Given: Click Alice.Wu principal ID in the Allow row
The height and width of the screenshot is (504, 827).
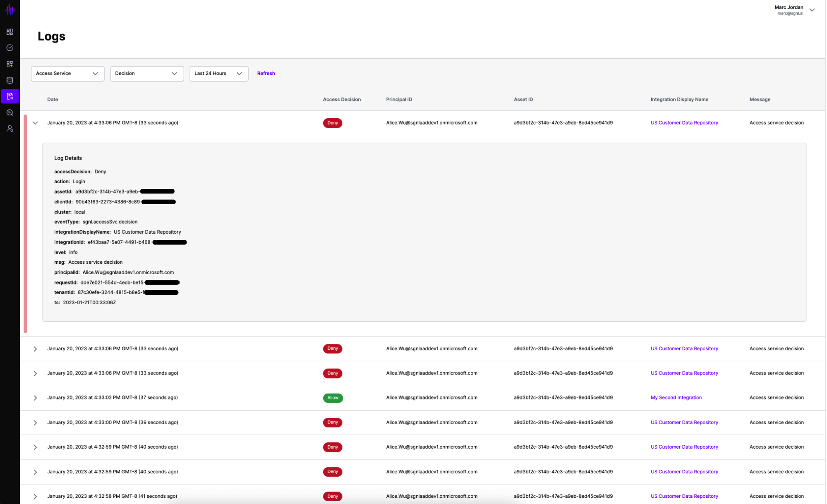Looking at the screenshot, I should pos(431,398).
